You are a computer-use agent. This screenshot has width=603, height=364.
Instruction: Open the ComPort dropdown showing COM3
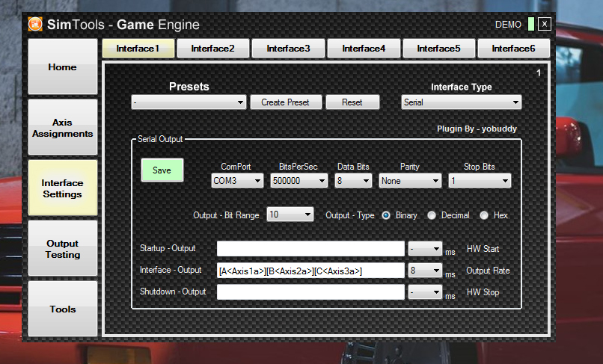(237, 181)
